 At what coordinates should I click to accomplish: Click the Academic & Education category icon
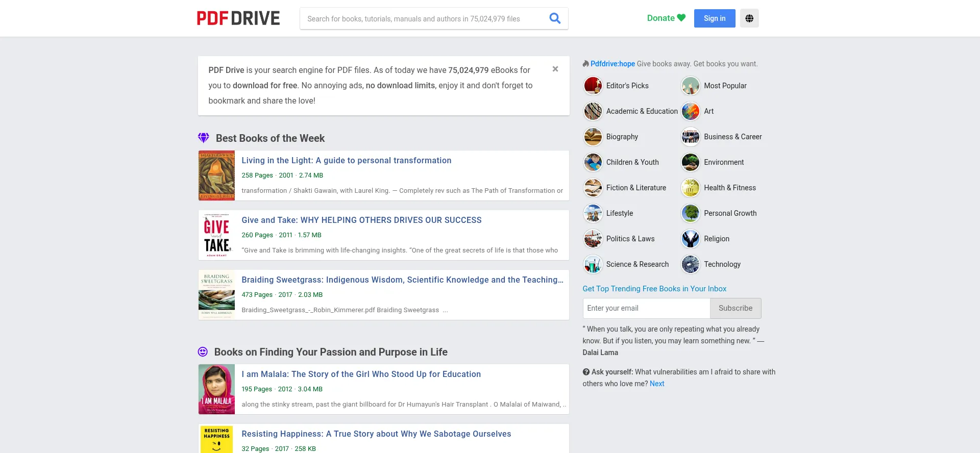tap(593, 111)
